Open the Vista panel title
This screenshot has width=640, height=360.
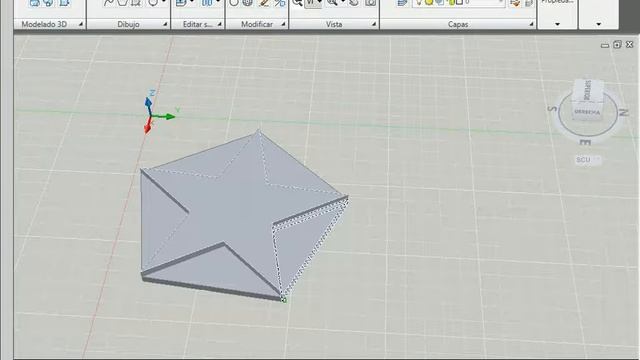[x=334, y=24]
